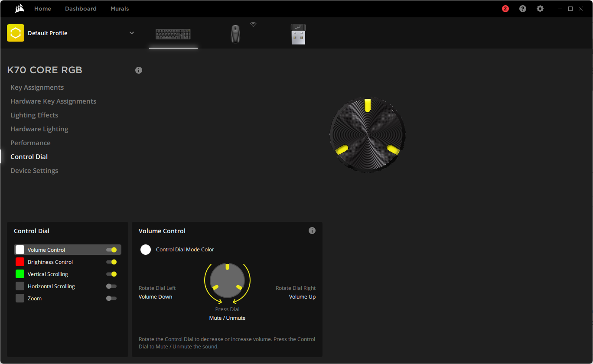Enable the Horizontal Scrolling switch
This screenshot has height=364, width=593.
pyautogui.click(x=111, y=286)
